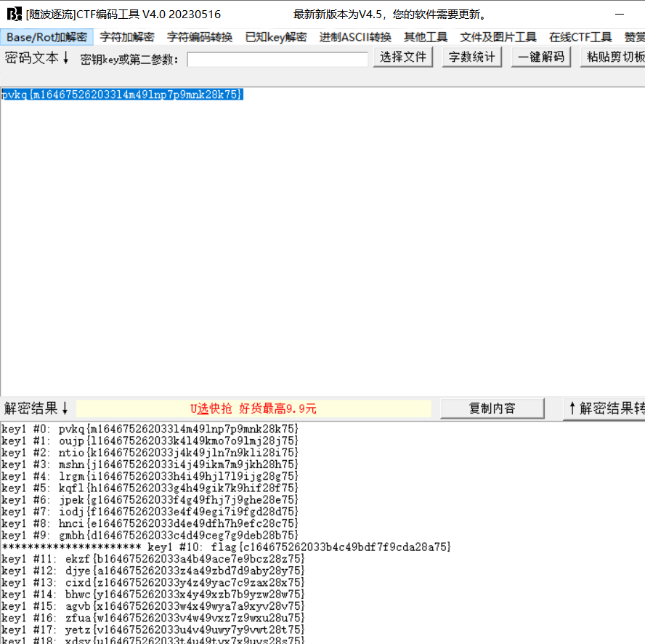This screenshot has width=645, height=644.
Task: Click the 解密结果 dropdown arrow
Action: point(65,408)
